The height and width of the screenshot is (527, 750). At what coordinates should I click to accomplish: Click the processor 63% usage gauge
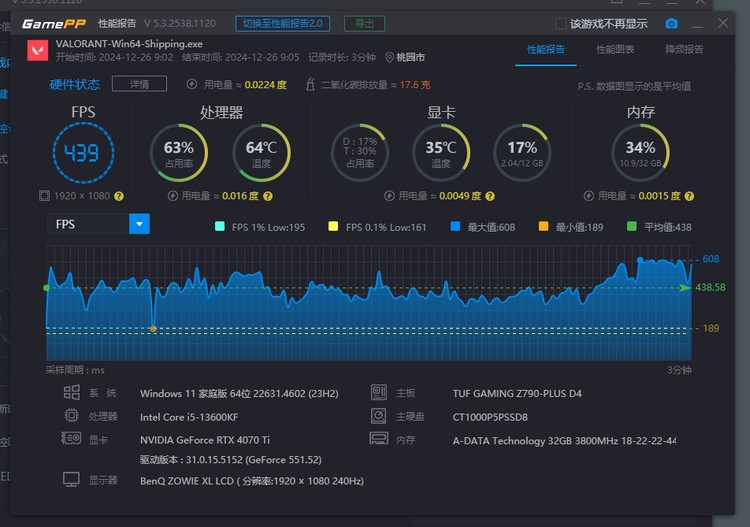179,153
